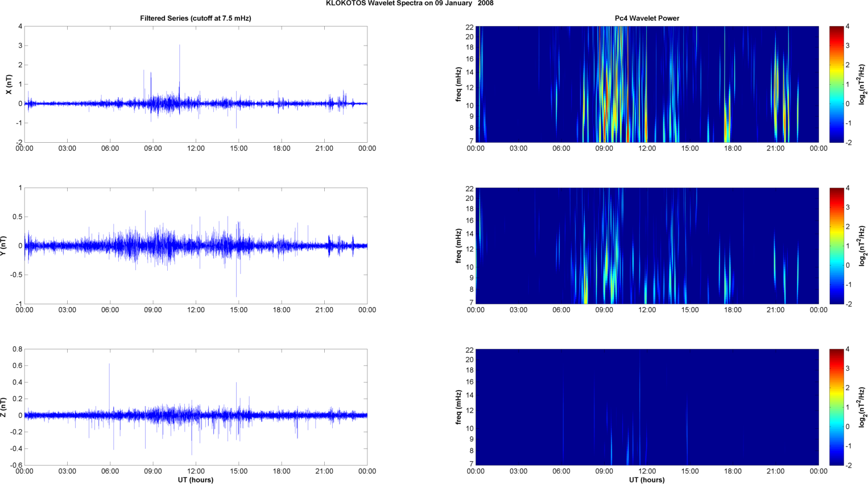Click the colorbar beside the middle wavelet panel
Image resolution: width=868 pixels, height=484 pixels.
836,246
